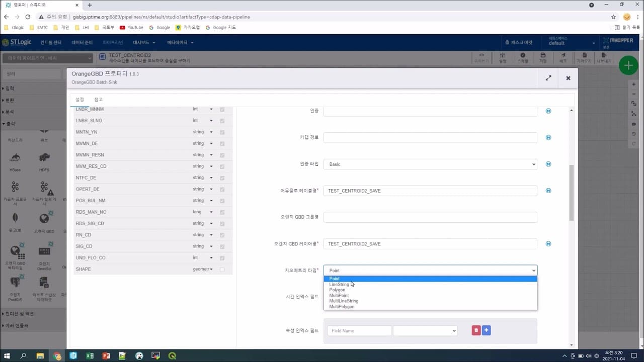Expand the 컨디션 및 액션 category

point(19,314)
